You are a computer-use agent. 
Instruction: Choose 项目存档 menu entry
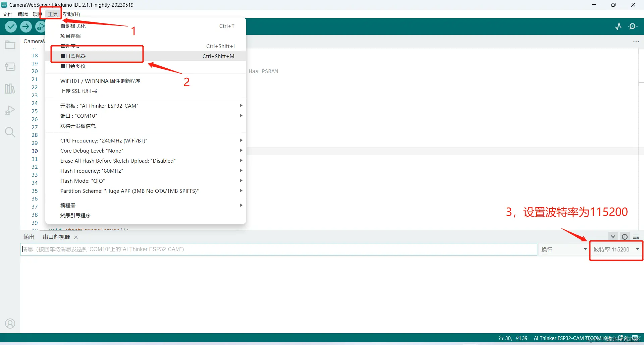click(146, 36)
